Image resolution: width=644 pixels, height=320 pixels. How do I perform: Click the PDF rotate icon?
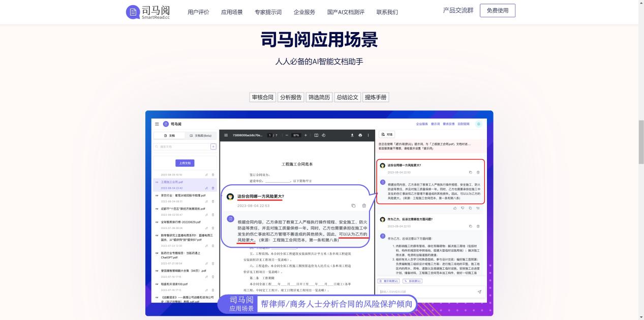(x=323, y=135)
